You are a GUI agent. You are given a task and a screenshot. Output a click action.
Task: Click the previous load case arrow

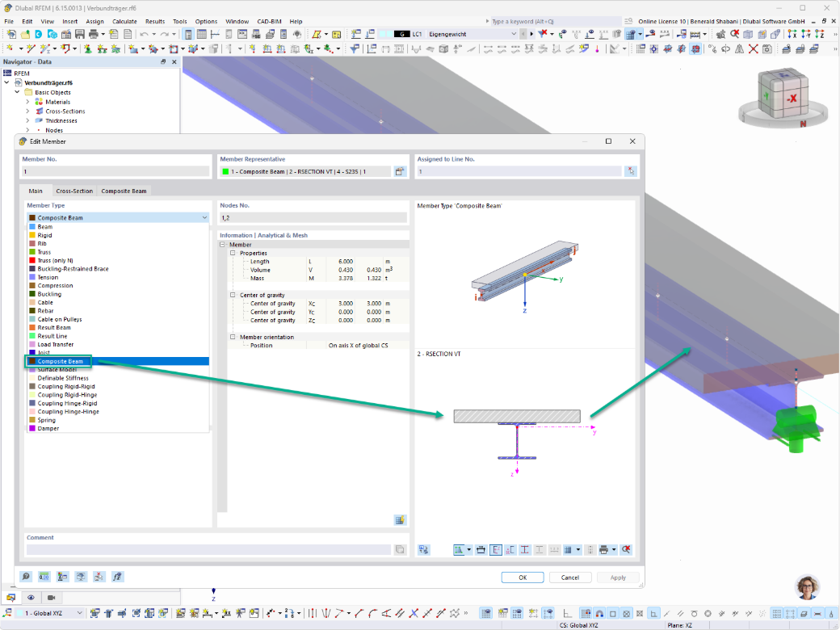tap(523, 34)
